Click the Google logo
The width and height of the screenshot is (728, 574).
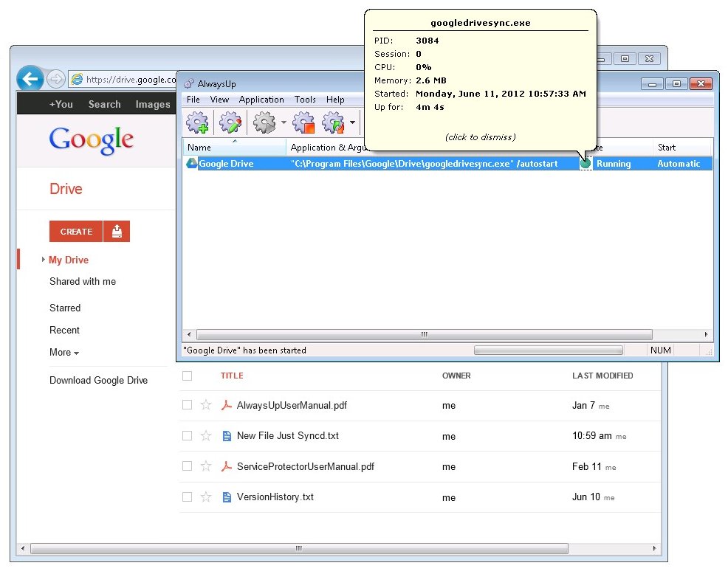[x=92, y=140]
